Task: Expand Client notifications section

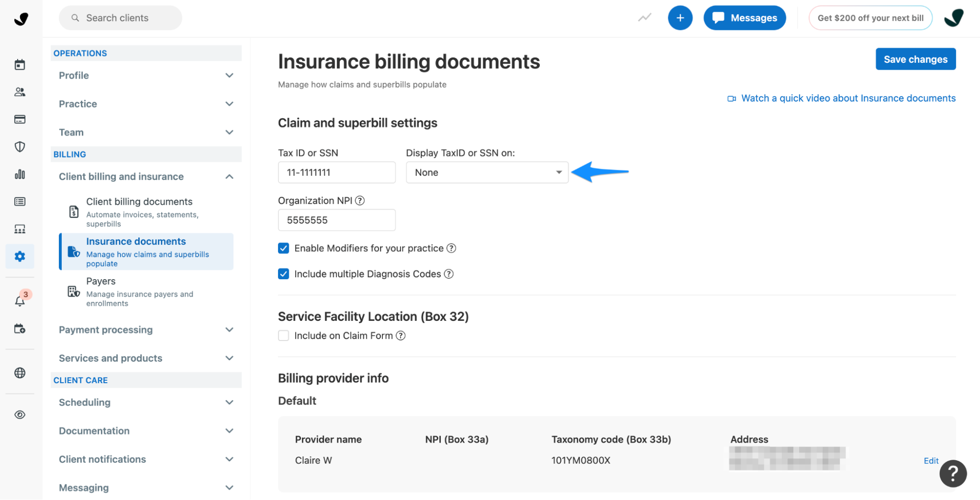Action: (x=146, y=459)
